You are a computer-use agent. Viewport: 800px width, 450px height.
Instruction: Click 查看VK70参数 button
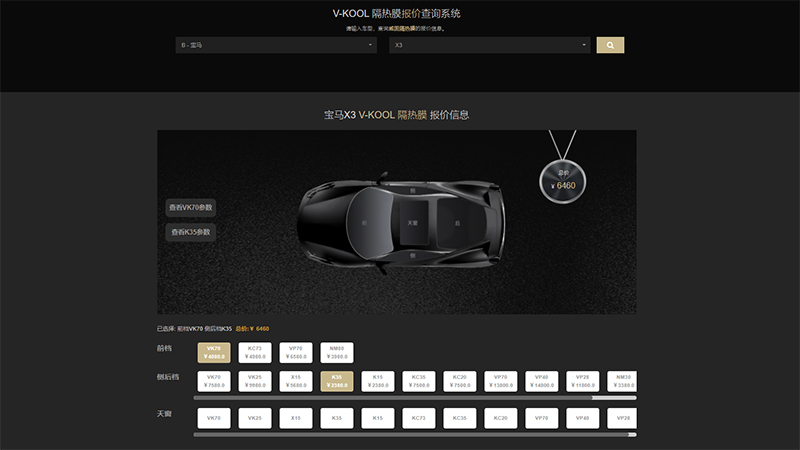(x=191, y=207)
